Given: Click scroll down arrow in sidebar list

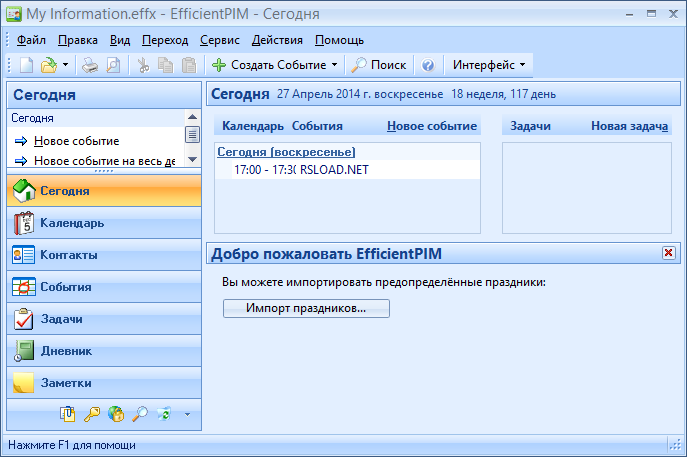Looking at the screenshot, I should 192,159.
